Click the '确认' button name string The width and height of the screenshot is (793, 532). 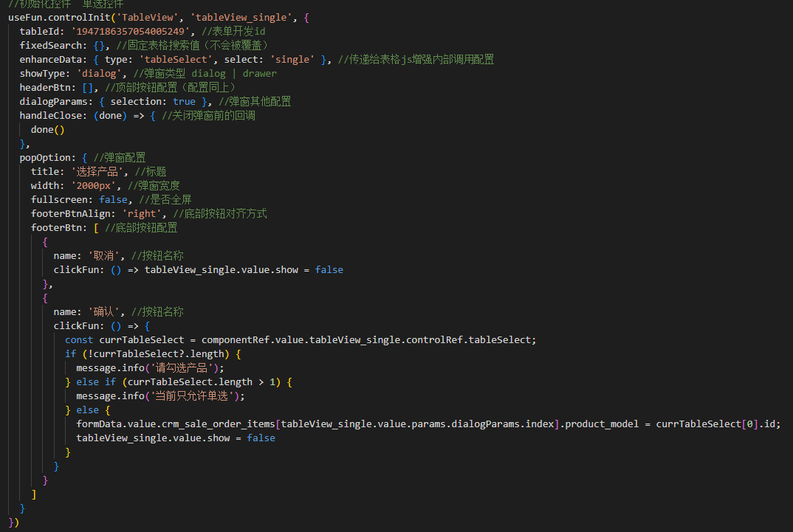tap(106, 311)
